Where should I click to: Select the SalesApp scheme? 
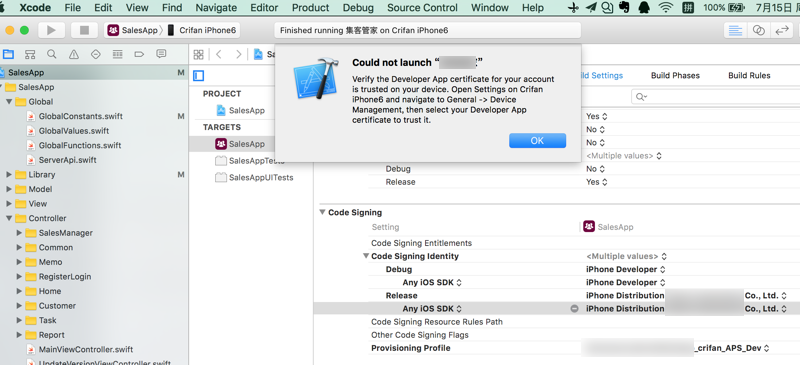(x=134, y=30)
